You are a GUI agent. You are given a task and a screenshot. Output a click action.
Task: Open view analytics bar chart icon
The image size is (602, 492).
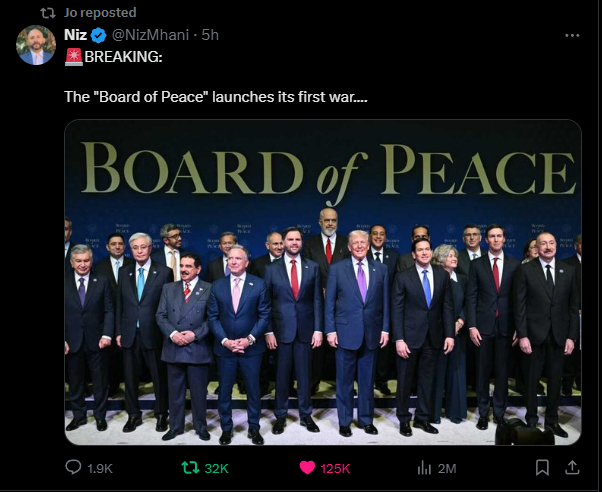pos(423,467)
